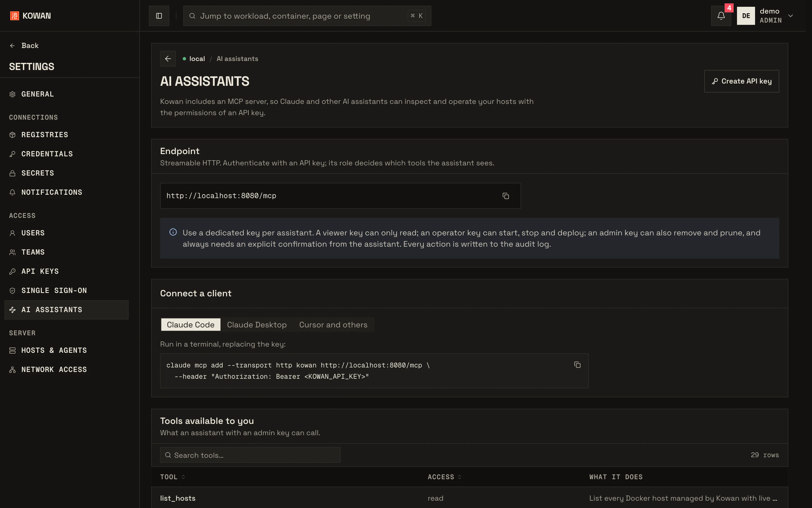Click the AI assistants breadcrumb
This screenshot has height=508, width=812.
point(237,59)
